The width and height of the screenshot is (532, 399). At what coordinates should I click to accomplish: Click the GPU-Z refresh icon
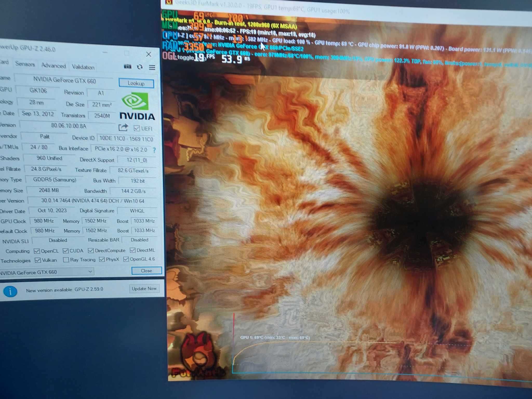tap(140, 67)
